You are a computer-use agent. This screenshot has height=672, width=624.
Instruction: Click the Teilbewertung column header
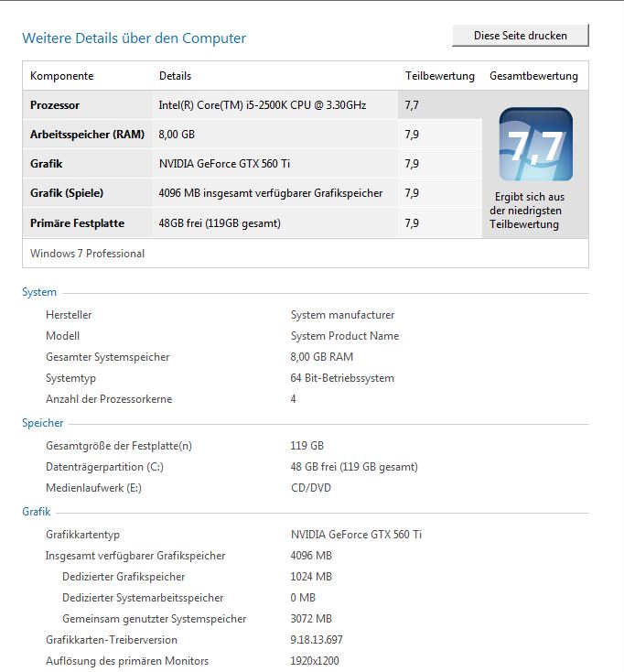(x=440, y=76)
